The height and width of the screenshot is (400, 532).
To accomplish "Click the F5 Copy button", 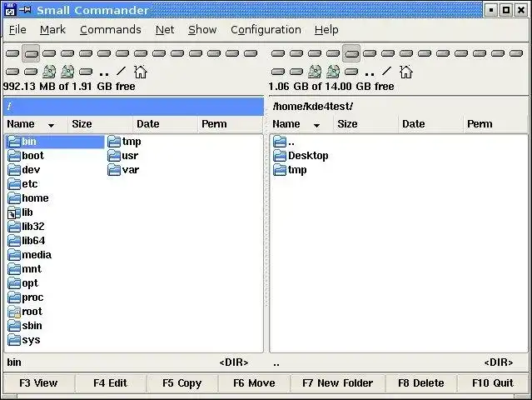I will (x=181, y=383).
